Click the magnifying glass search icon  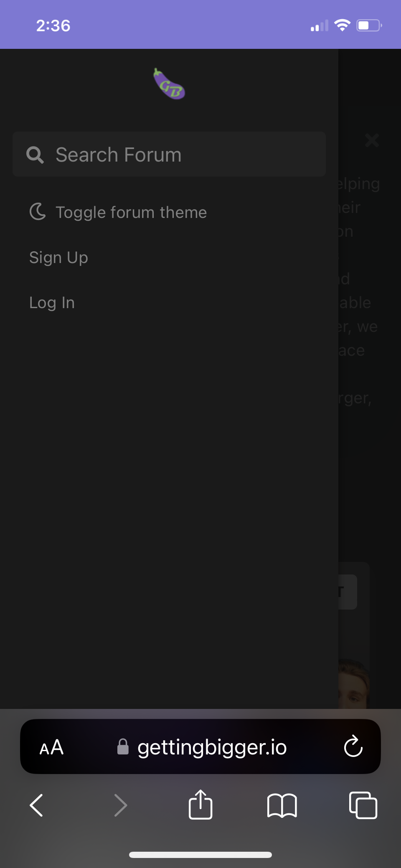pos(35,155)
